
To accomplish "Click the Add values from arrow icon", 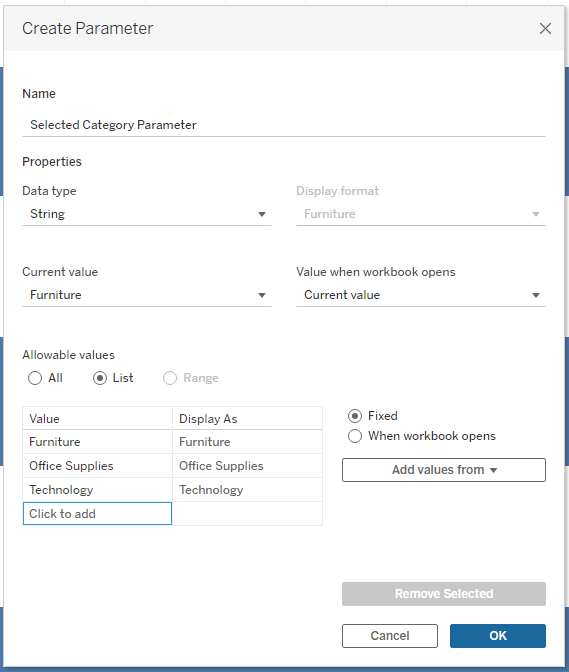I will pos(493,470).
